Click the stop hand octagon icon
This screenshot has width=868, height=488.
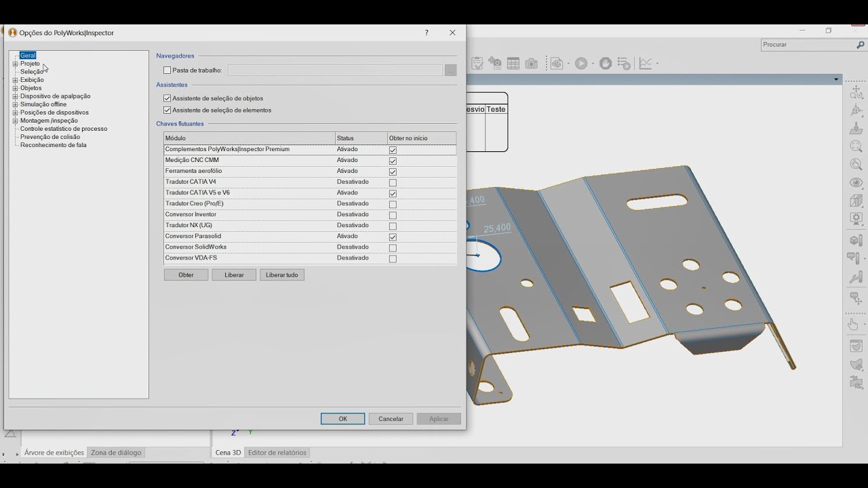[606, 63]
